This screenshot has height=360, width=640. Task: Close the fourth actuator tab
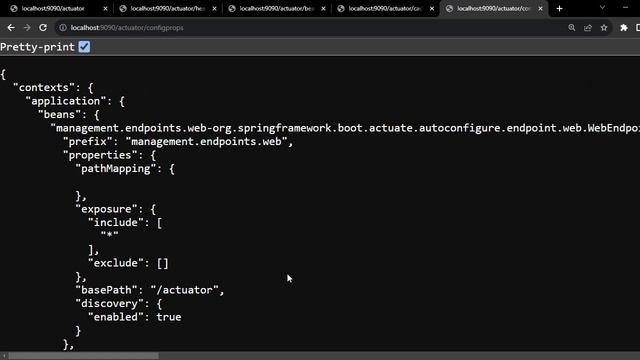pos(432,9)
